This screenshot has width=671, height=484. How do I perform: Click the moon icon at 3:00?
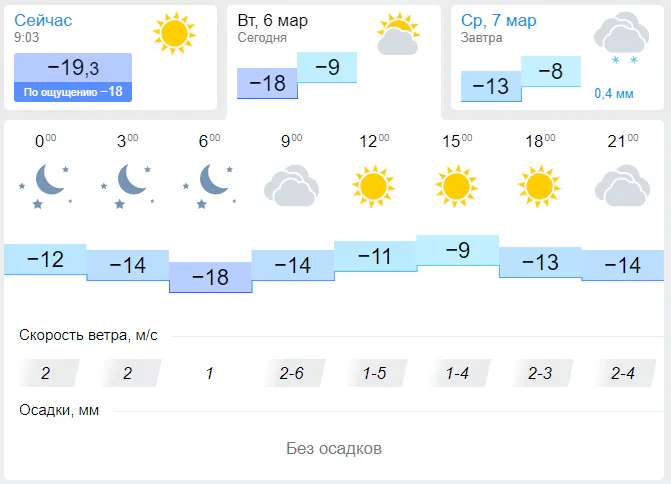coord(127,184)
